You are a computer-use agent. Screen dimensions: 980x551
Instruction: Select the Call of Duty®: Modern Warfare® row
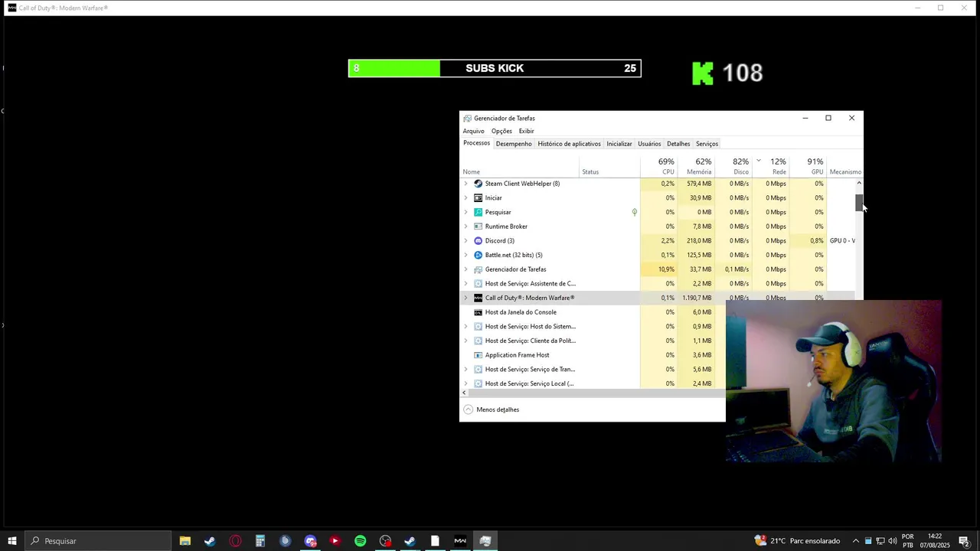coord(657,298)
